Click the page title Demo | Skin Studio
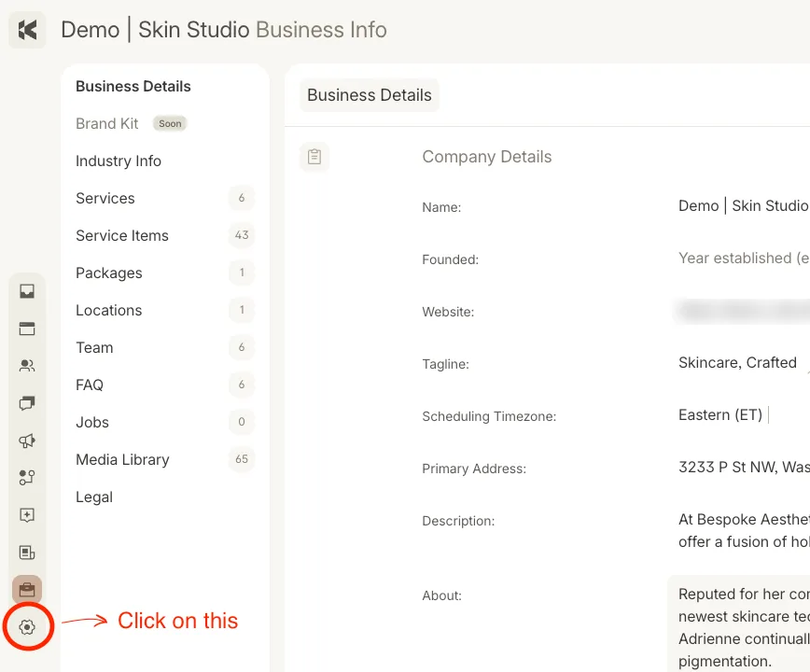This screenshot has height=672, width=810. 155,30
